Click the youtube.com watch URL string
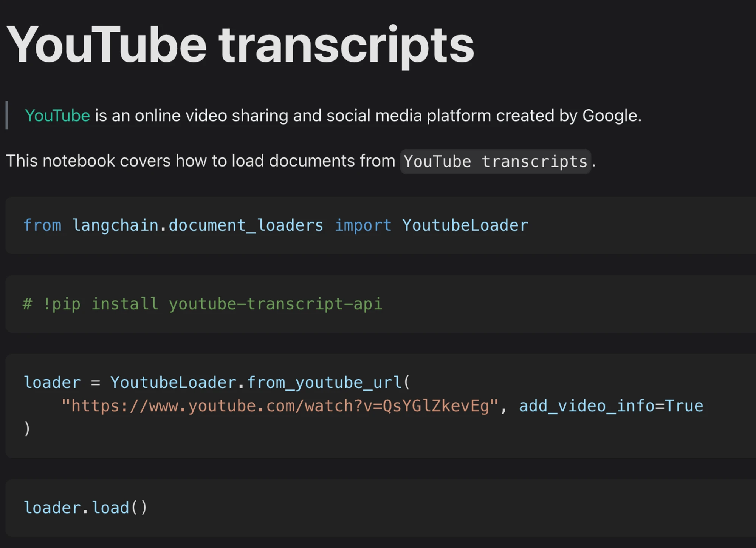Viewport: 756px width, 548px height. point(280,406)
